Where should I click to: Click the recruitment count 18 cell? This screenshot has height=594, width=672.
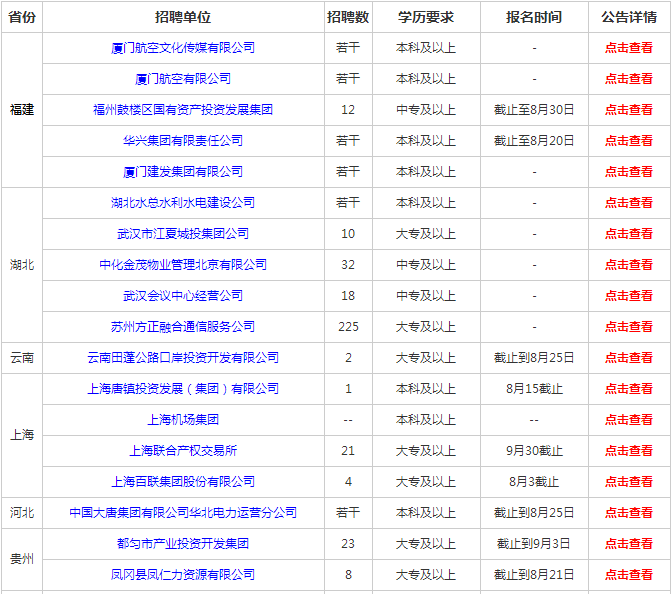pyautogui.click(x=348, y=296)
